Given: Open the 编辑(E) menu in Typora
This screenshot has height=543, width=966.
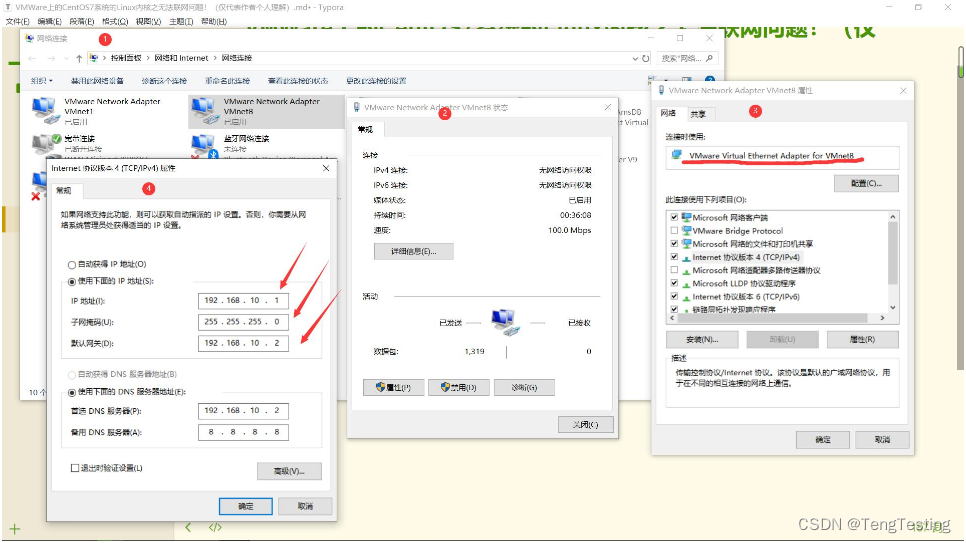Looking at the screenshot, I should [x=49, y=22].
